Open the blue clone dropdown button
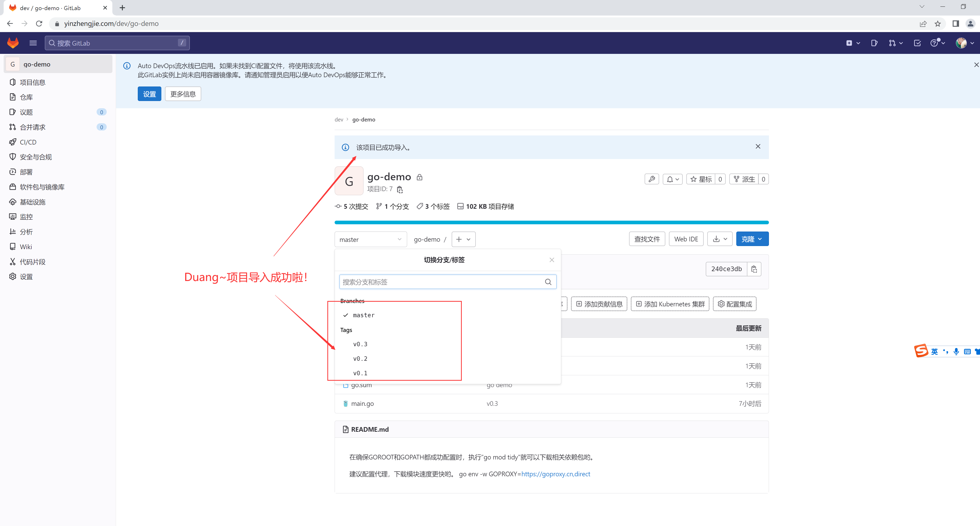Viewport: 980px width, 526px height. [x=752, y=239]
